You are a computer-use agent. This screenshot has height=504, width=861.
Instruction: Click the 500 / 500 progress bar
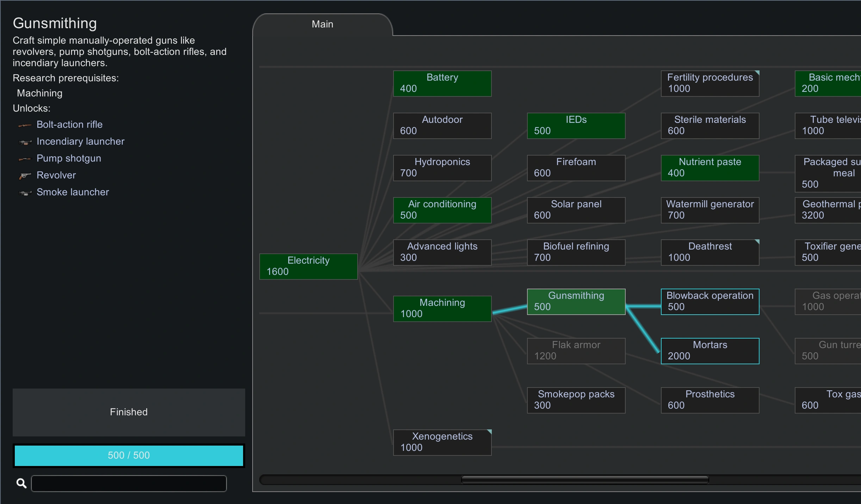click(129, 455)
